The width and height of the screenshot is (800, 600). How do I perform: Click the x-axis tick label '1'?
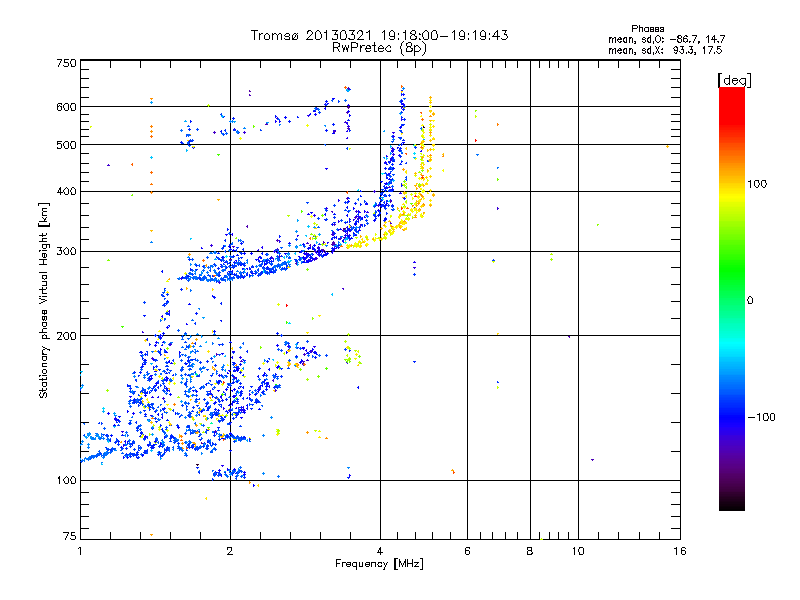[80, 551]
